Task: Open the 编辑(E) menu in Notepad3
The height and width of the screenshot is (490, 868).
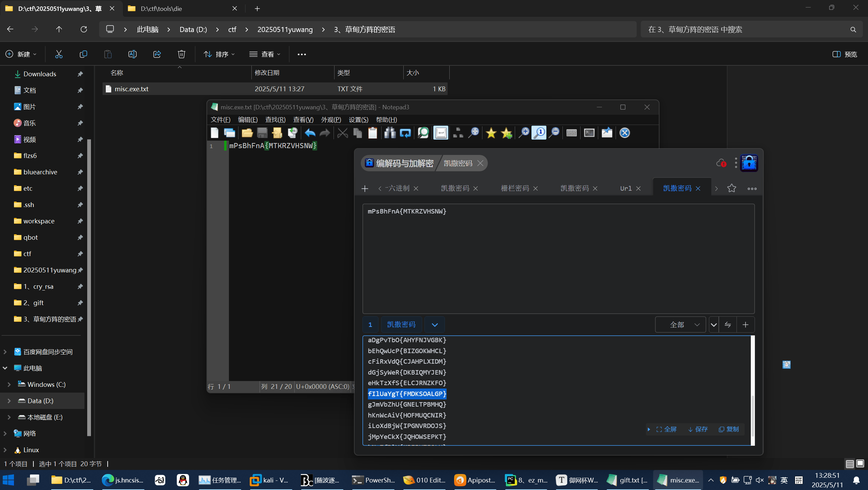Action: 247,120
